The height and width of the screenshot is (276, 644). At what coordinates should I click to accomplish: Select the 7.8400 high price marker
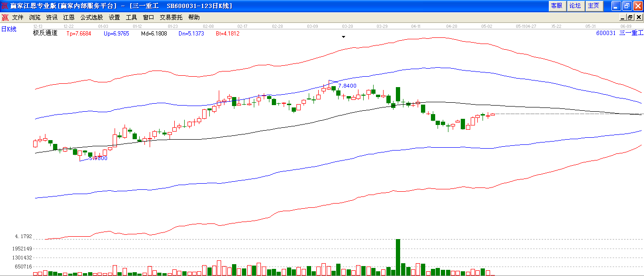[x=347, y=86]
